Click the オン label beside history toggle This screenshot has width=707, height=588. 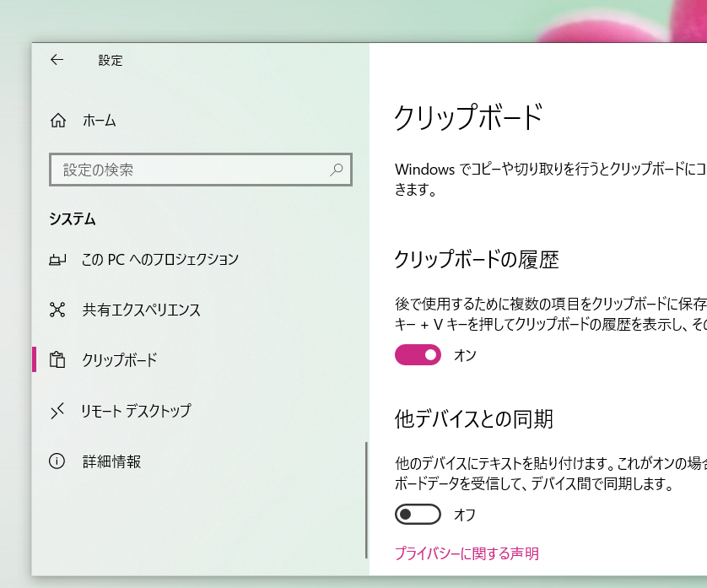[x=465, y=355]
